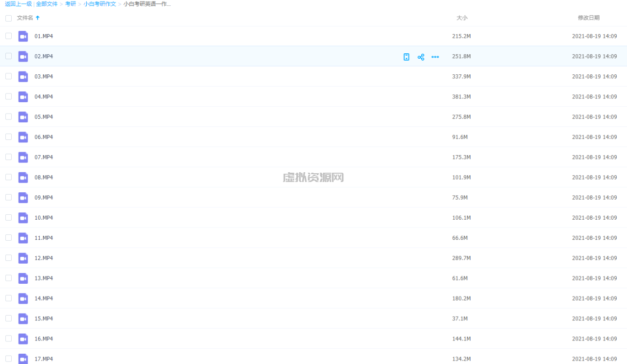627x364 pixels.
Task: Tick the select-all checkbox in header
Action: click(x=8, y=18)
